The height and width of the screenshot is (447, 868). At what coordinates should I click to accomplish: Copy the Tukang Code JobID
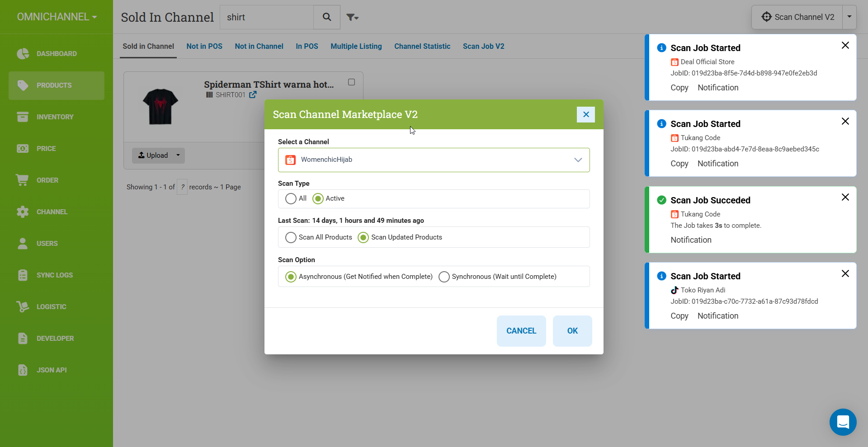(679, 164)
